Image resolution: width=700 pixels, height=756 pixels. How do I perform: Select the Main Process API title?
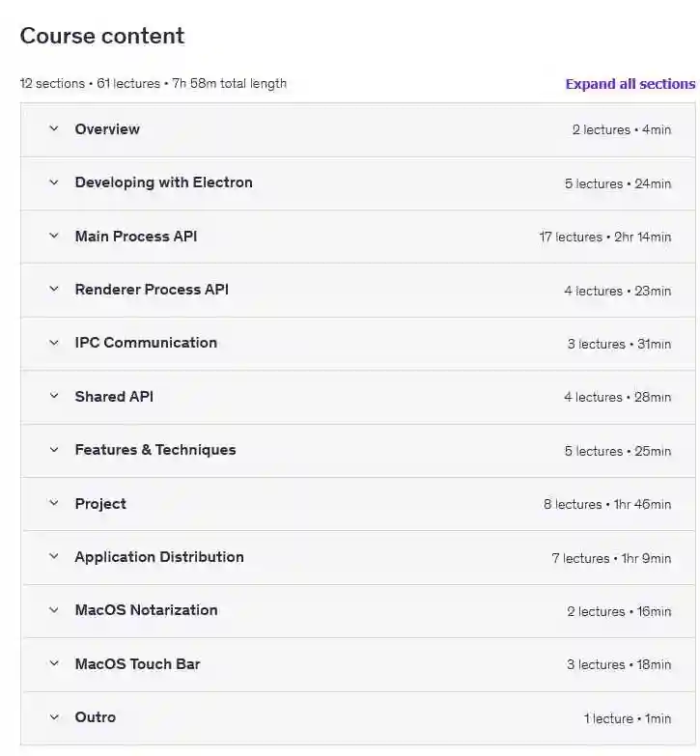coord(136,236)
